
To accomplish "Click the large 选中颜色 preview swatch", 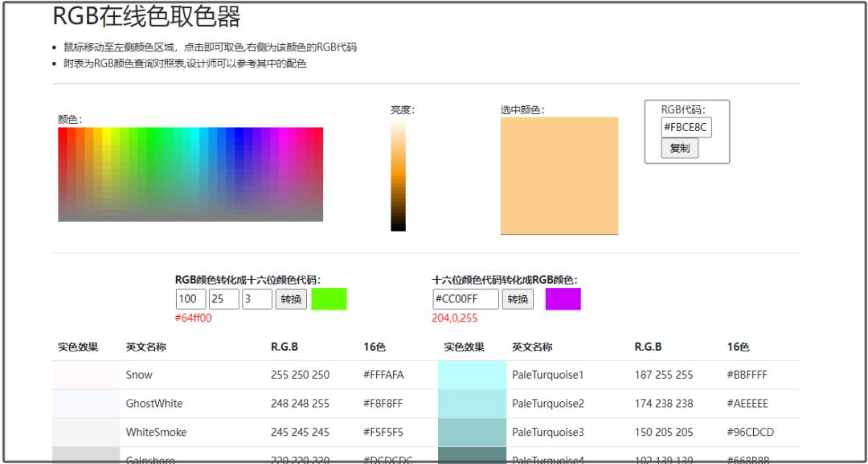I will click(x=559, y=177).
